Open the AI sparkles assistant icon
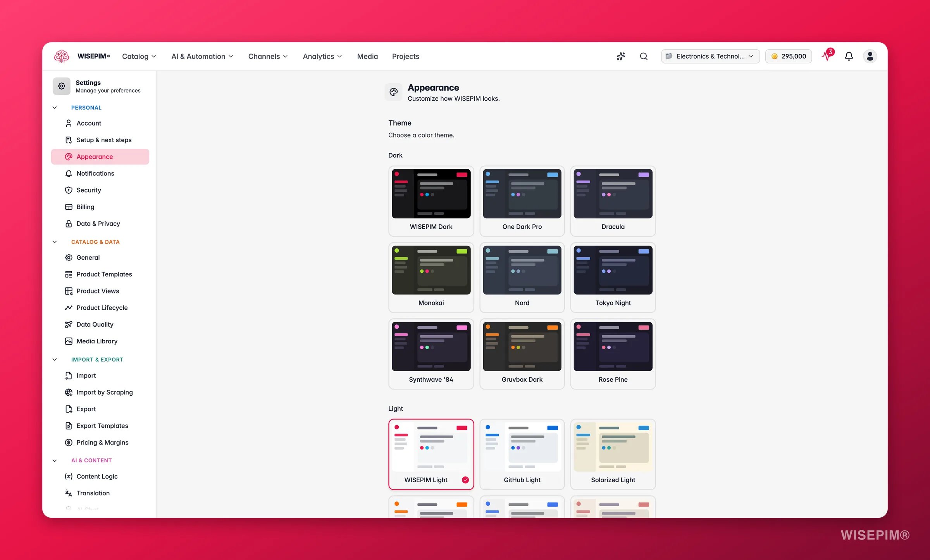 click(621, 56)
